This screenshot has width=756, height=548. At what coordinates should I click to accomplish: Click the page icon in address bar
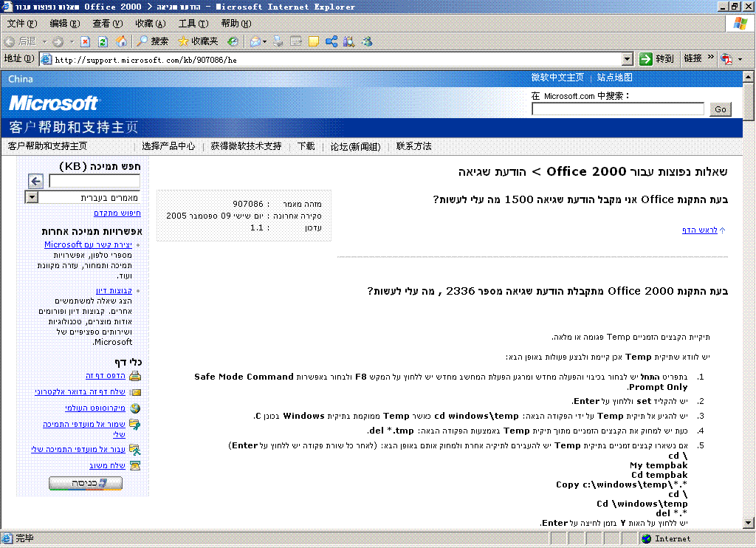(47, 59)
